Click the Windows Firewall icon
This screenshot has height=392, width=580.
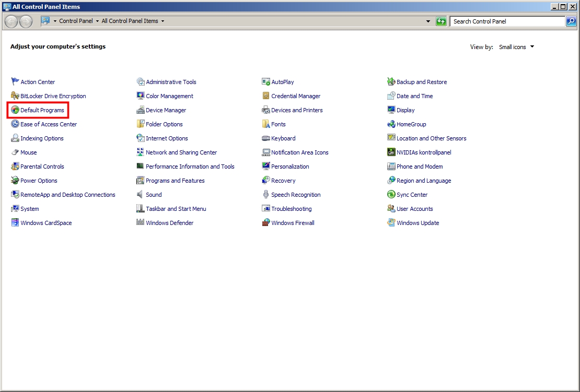265,222
